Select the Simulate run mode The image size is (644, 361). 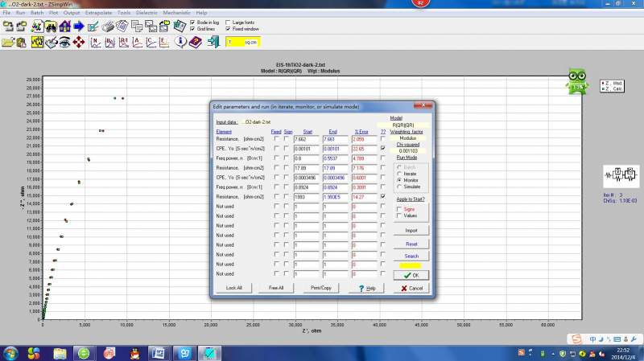point(398,187)
